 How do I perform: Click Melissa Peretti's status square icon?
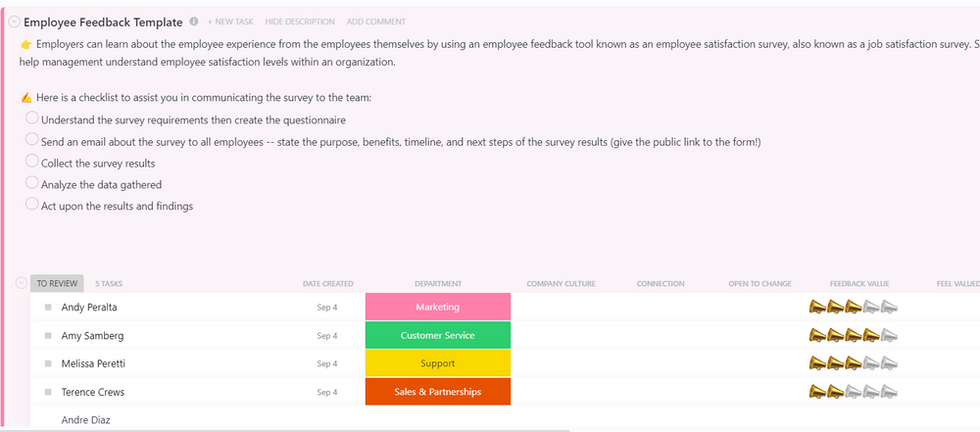point(47,364)
